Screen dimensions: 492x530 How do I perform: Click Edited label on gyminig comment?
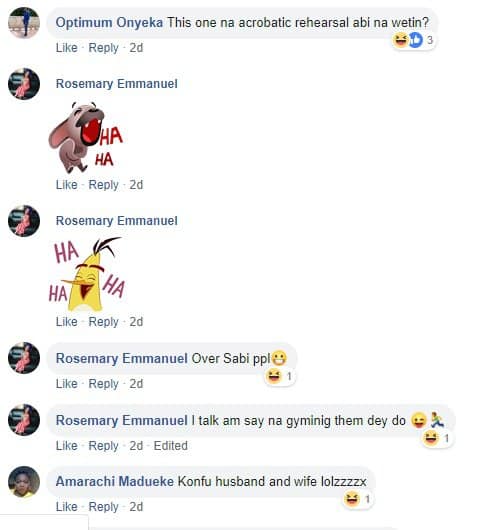pyautogui.click(x=171, y=445)
